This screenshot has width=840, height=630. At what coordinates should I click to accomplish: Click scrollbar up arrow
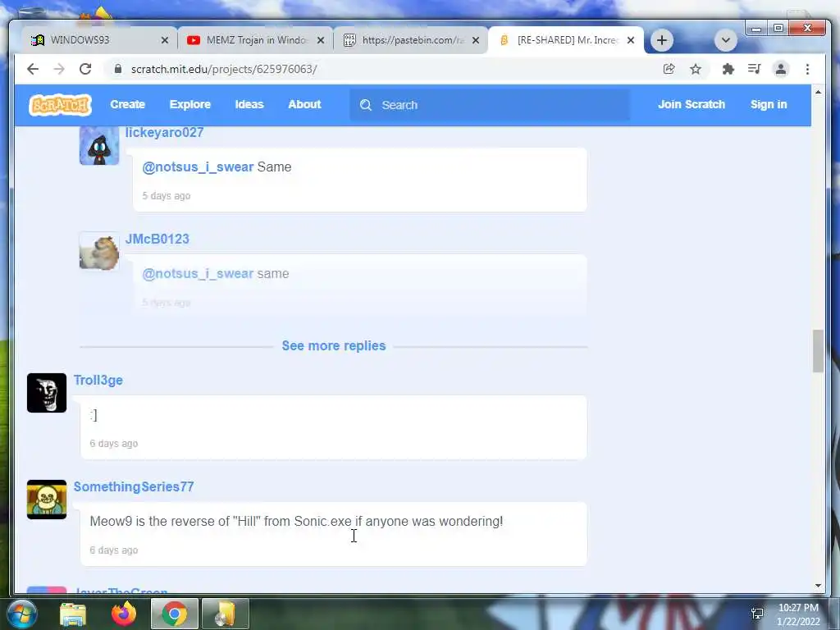[818, 92]
